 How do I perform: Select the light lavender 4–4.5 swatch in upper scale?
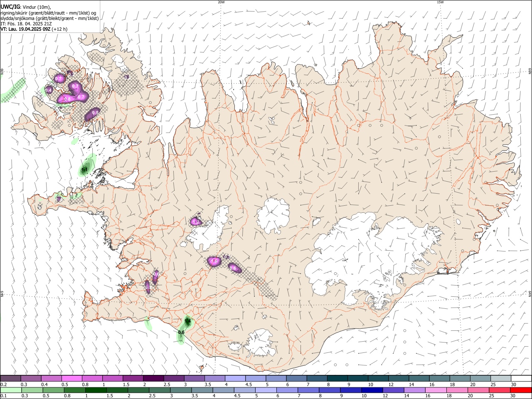coord(234,379)
